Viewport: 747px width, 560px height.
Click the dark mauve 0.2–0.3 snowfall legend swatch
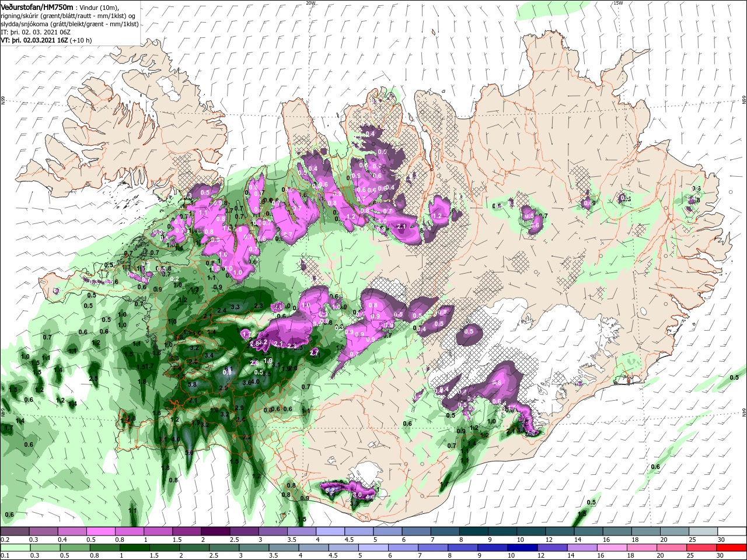15,531
